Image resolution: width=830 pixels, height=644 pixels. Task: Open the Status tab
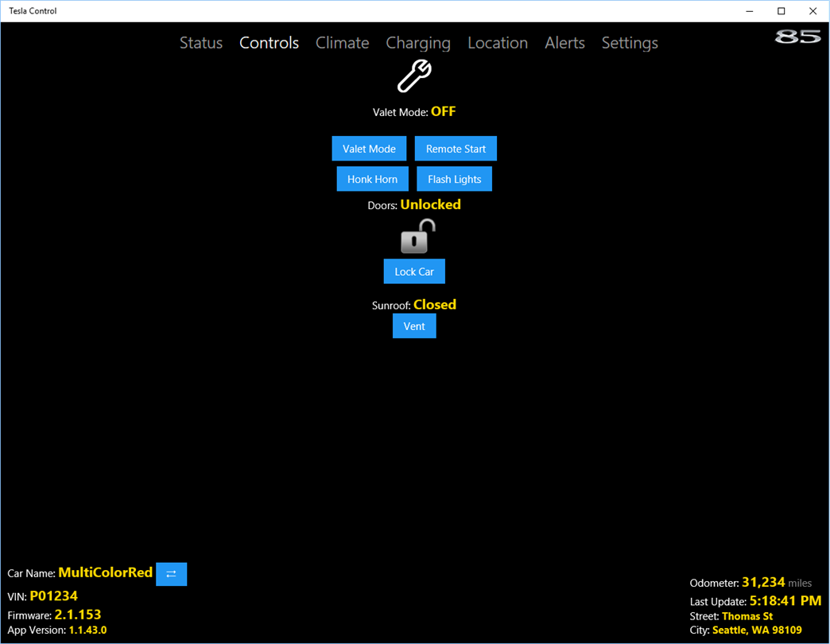pyautogui.click(x=201, y=43)
